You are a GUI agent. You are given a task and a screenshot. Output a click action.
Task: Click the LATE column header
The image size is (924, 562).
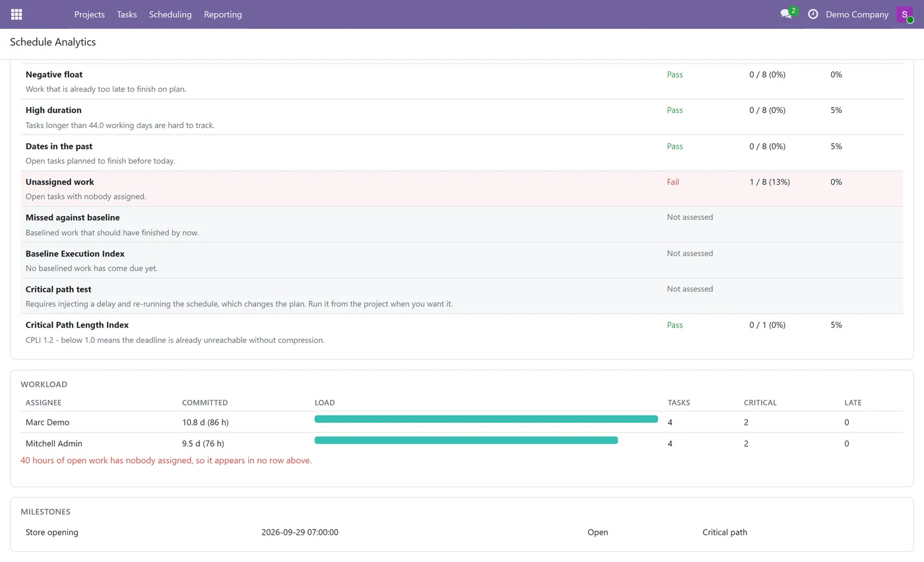(x=853, y=403)
